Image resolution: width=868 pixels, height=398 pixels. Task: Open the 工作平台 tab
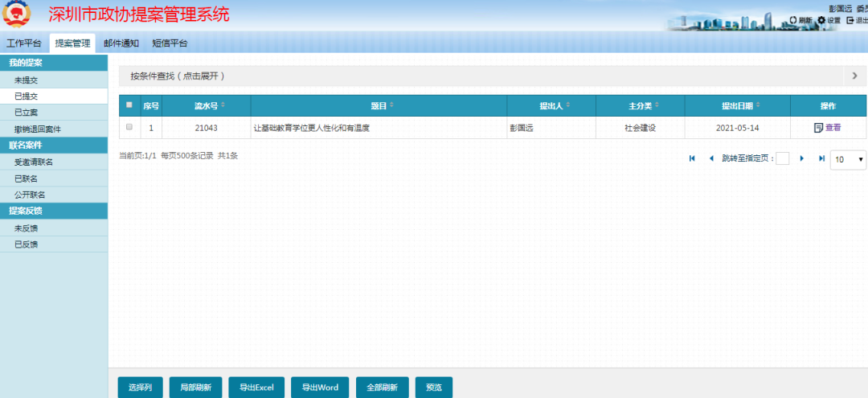[x=24, y=43]
